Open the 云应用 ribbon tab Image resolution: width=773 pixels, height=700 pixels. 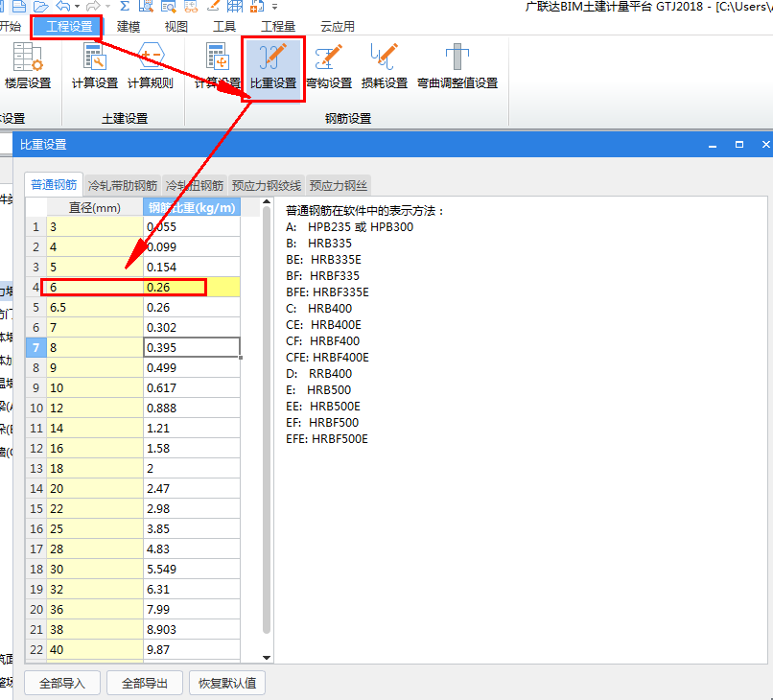[x=337, y=26]
